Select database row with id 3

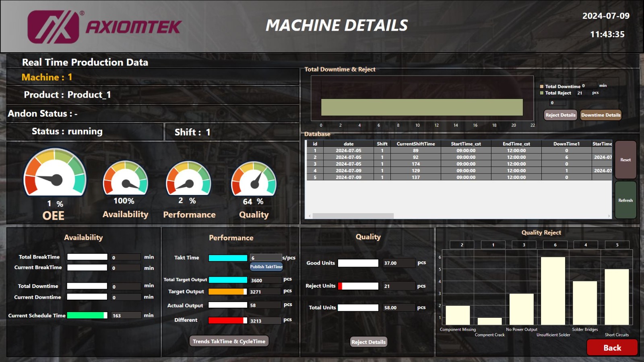tap(459, 164)
